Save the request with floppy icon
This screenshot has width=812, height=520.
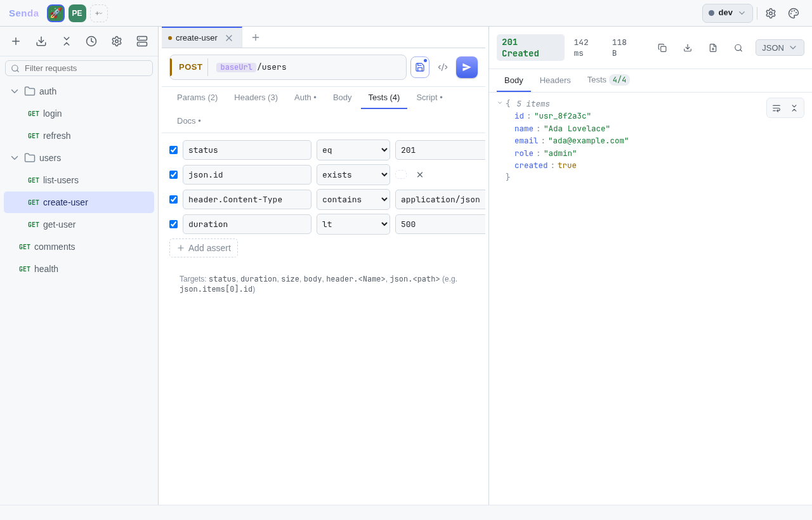(x=420, y=67)
